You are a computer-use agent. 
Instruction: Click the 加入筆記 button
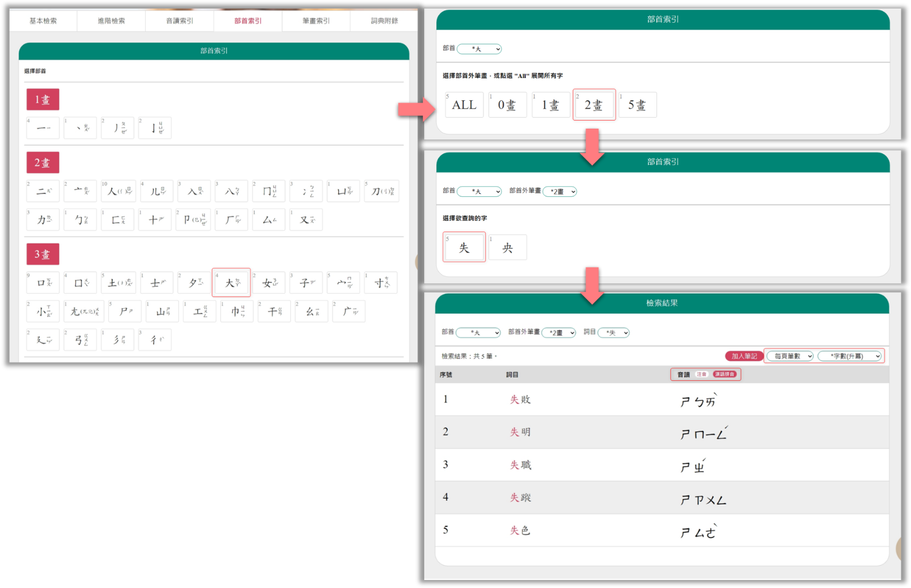click(x=744, y=356)
